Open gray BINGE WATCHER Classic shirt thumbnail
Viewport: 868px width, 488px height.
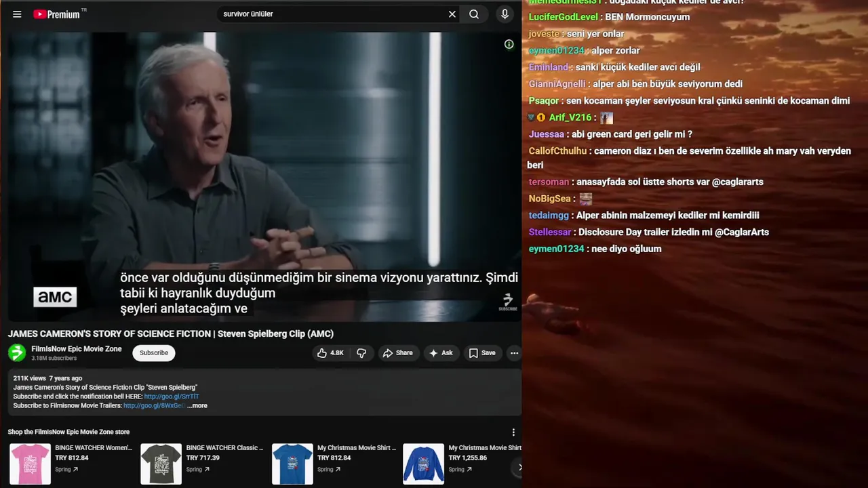pyautogui.click(x=161, y=464)
